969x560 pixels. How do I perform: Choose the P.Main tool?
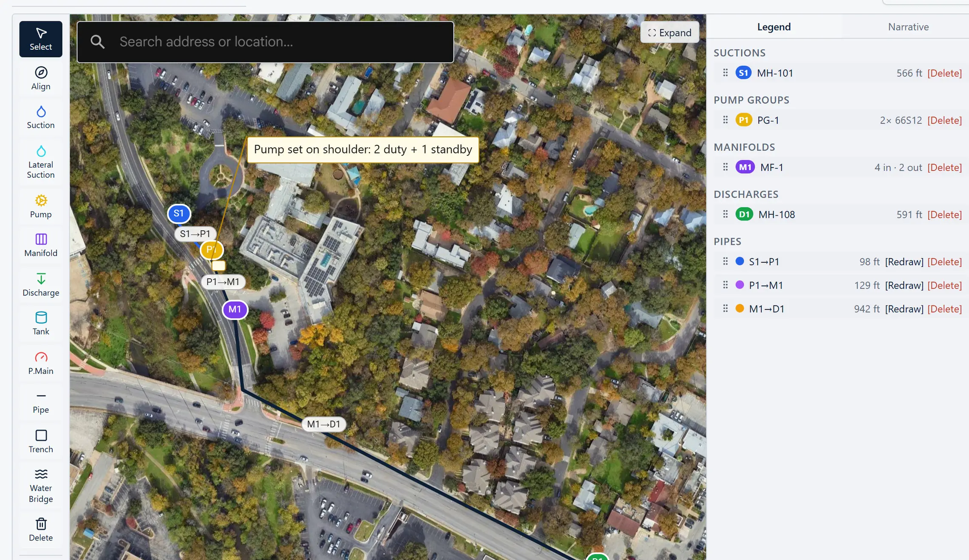41,363
